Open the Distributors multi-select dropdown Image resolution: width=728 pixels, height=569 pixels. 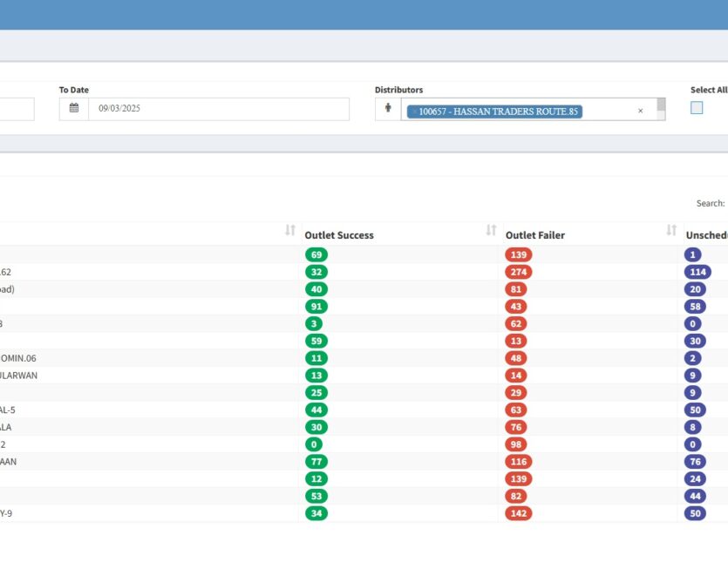(x=610, y=111)
